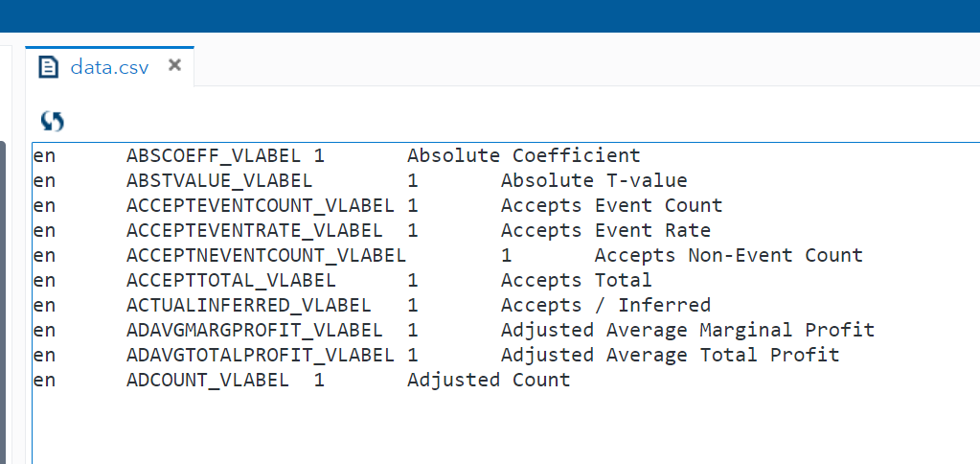The width and height of the screenshot is (980, 464).
Task: Click the ACCEPTTOTAL_VLABEL key
Action: tap(231, 280)
